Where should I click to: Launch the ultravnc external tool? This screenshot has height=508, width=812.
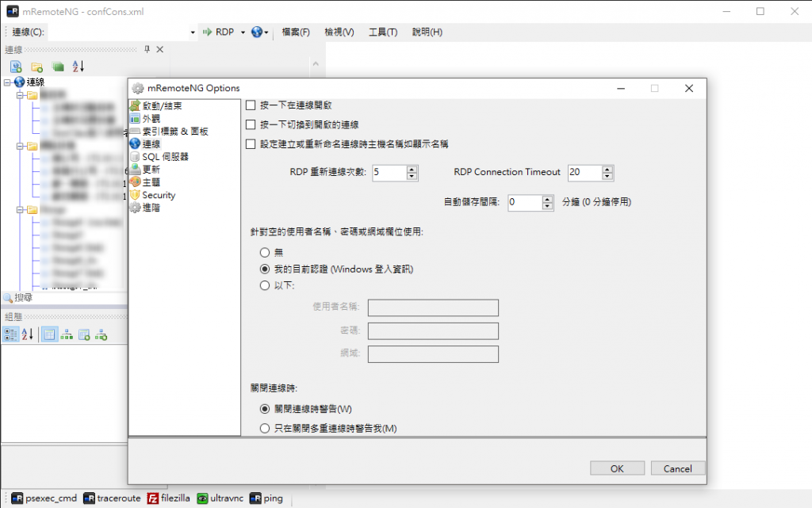pos(220,498)
